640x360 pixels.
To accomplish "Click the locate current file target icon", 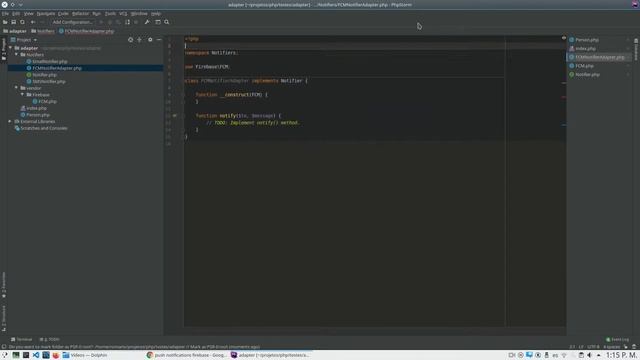I will pos(131,40).
